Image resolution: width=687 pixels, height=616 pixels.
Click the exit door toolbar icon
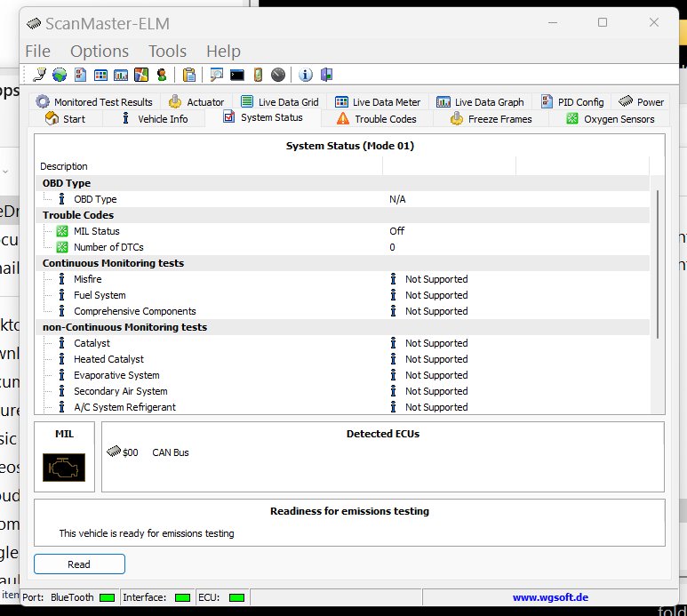click(x=327, y=75)
